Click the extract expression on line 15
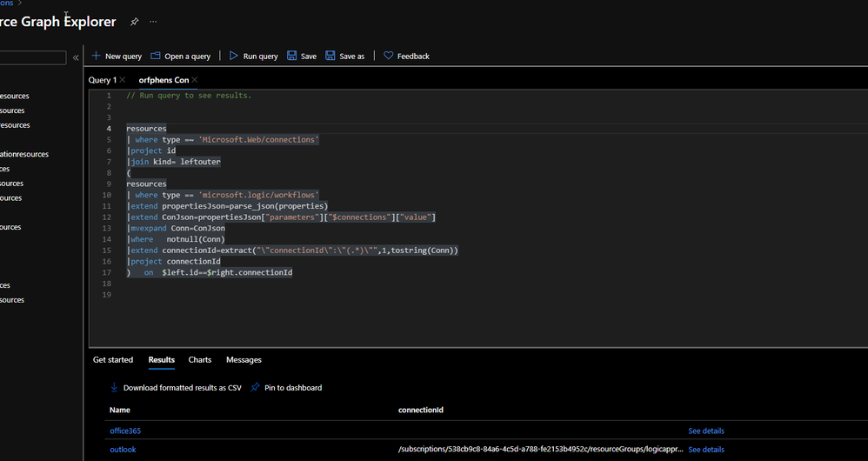868x461 pixels. pos(339,251)
